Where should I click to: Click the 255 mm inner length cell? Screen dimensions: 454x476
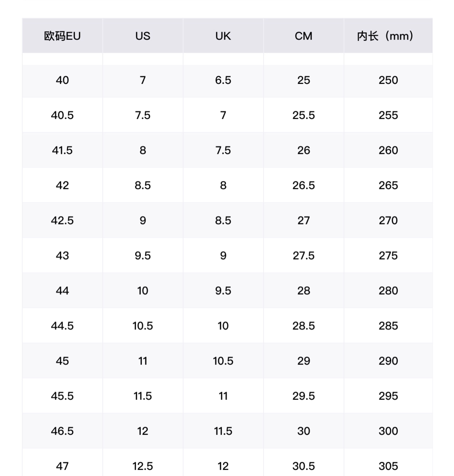[388, 115]
